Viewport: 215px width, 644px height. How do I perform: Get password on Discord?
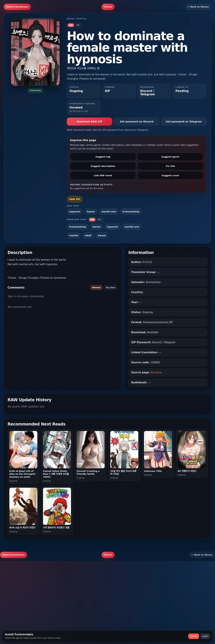click(x=136, y=122)
